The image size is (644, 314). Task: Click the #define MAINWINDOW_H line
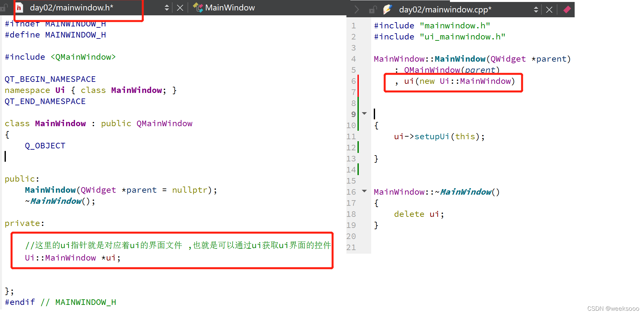pos(55,35)
